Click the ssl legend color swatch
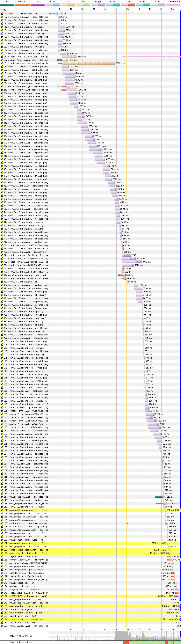Viewport: 181px width, 644px height. click(x=38, y=5)
